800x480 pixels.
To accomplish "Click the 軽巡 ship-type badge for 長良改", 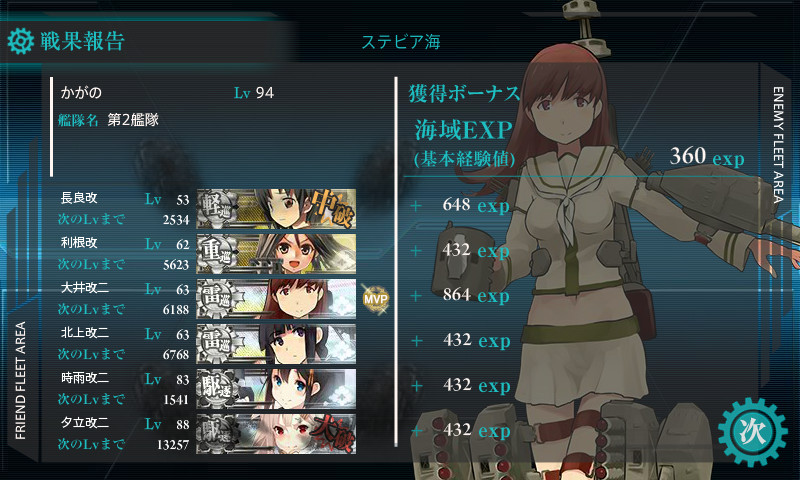I will (x=217, y=209).
